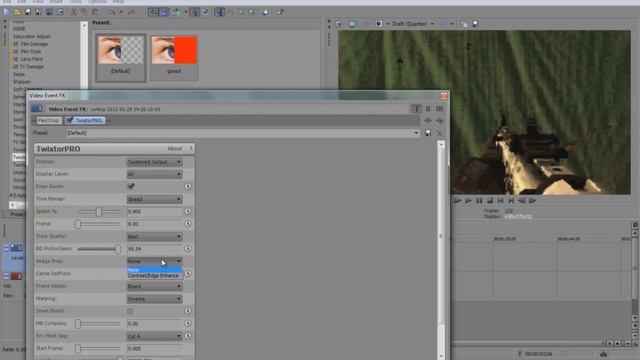This screenshot has height=360, width=640.
Task: Click the Speed % slider handle
Action: [x=99, y=211]
